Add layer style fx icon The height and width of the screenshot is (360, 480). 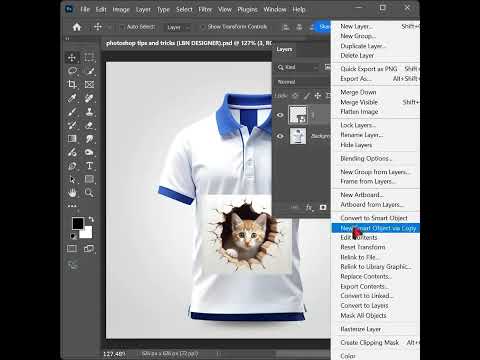(309, 208)
